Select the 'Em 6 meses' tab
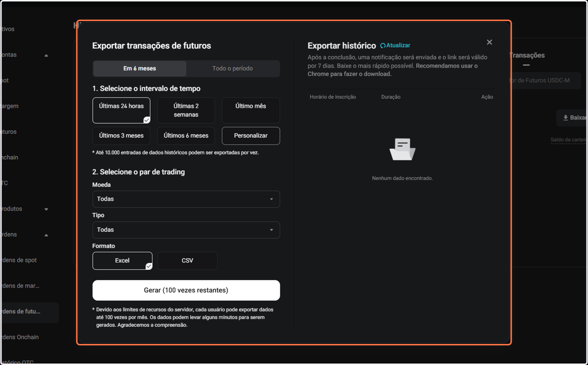This screenshot has height=365, width=588. tap(140, 69)
